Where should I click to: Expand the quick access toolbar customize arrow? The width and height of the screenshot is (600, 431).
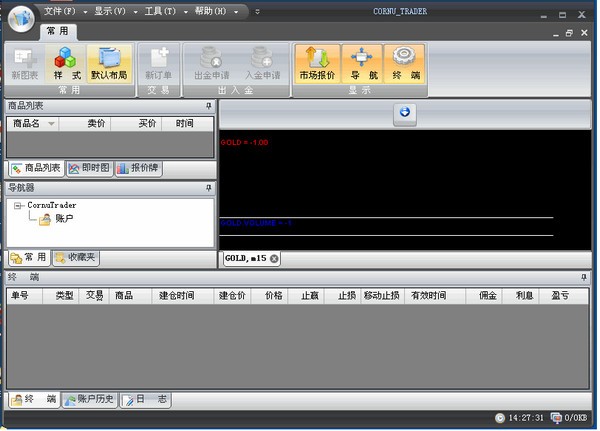pyautogui.click(x=258, y=11)
